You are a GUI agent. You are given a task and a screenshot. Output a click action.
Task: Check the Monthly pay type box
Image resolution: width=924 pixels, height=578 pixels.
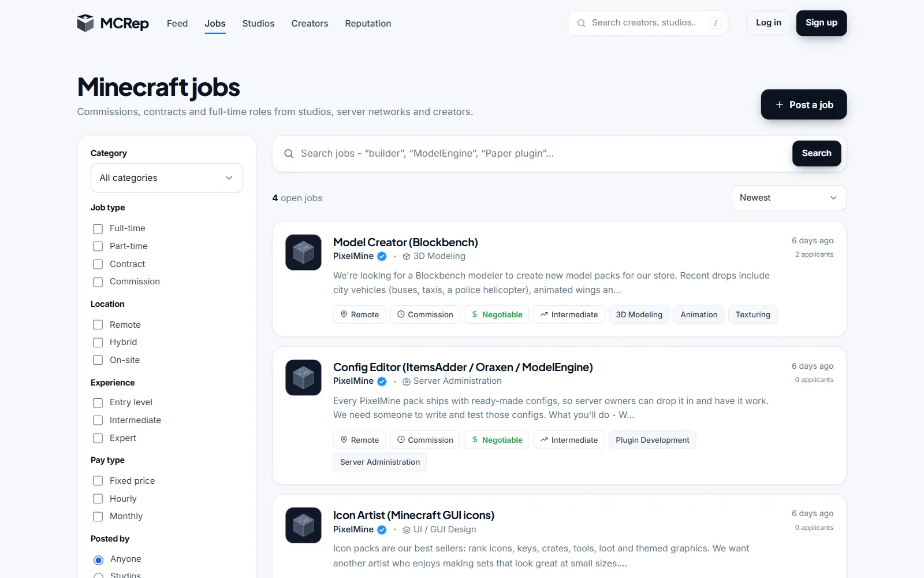(98, 517)
